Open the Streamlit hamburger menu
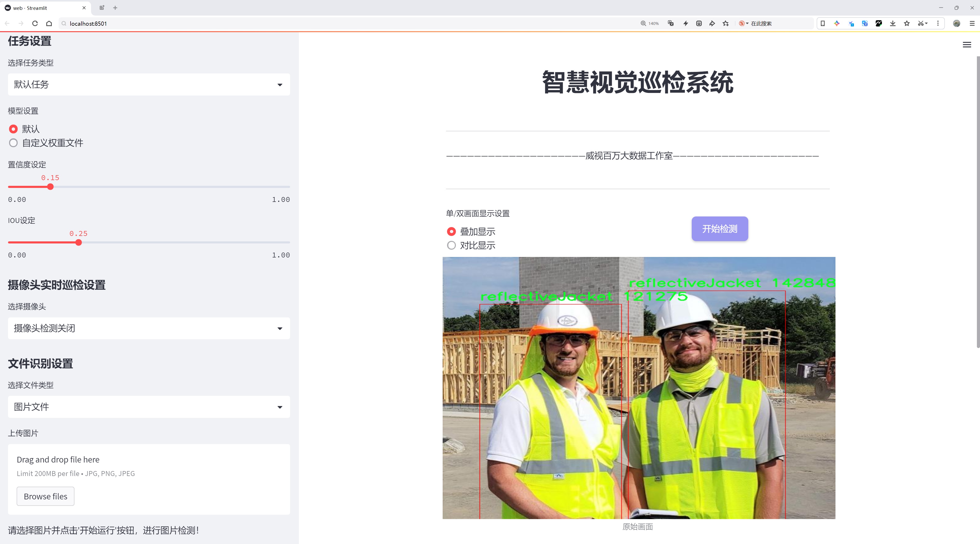980x544 pixels. [x=966, y=45]
